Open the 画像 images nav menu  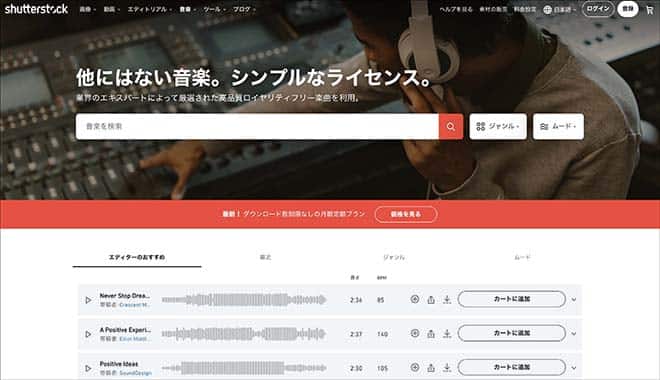pyautogui.click(x=88, y=9)
